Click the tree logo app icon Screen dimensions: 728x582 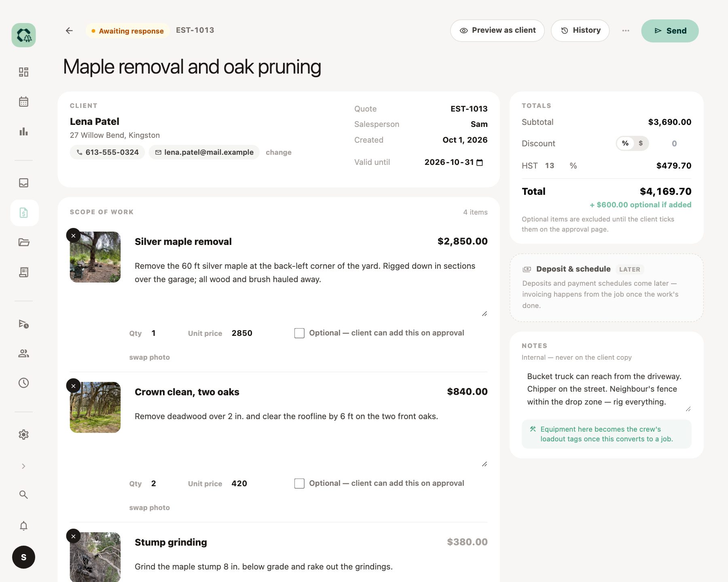click(x=23, y=35)
